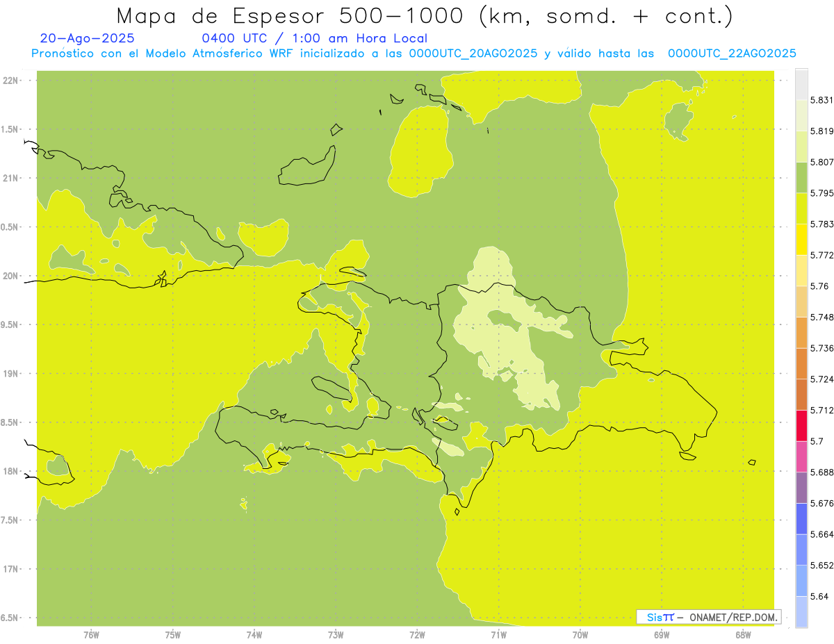
Task: Click the 70W longitude axis label
Action: coord(580,635)
